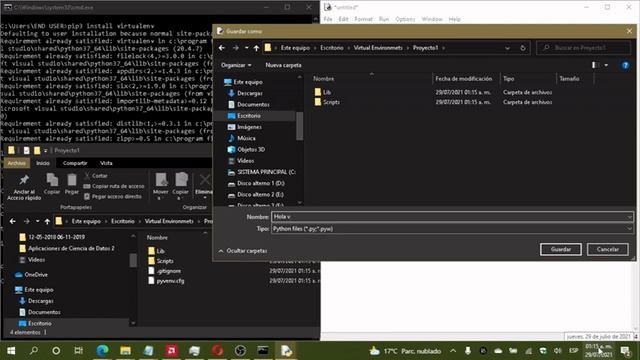The width and height of the screenshot is (640, 360).
Task: Open notification center on taskbar
Action: click(x=625, y=351)
